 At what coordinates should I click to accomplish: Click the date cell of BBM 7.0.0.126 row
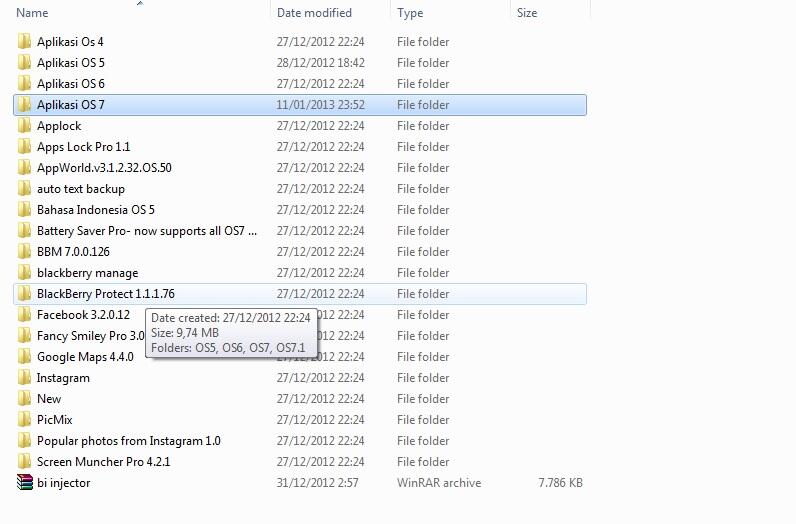click(320, 252)
